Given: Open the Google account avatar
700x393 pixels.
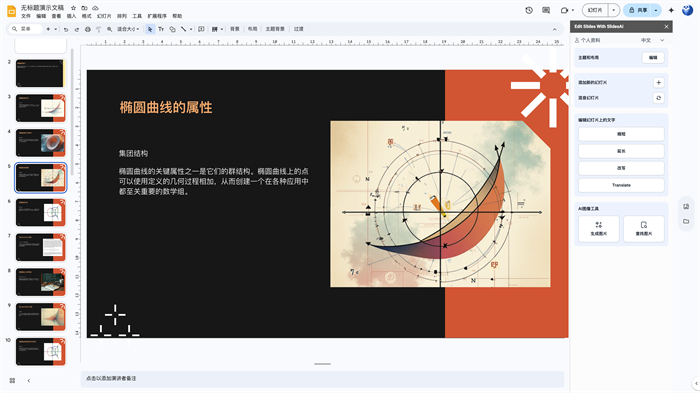Looking at the screenshot, I should (688, 10).
